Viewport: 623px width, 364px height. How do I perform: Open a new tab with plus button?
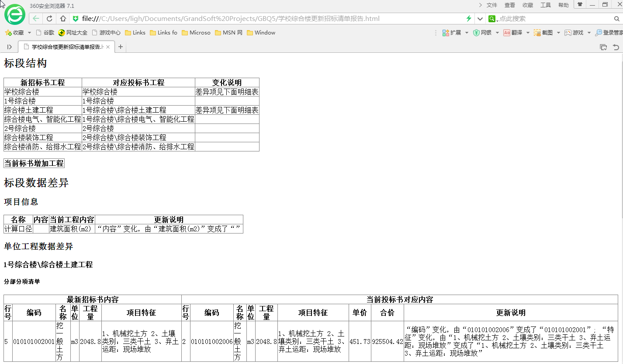point(121,47)
